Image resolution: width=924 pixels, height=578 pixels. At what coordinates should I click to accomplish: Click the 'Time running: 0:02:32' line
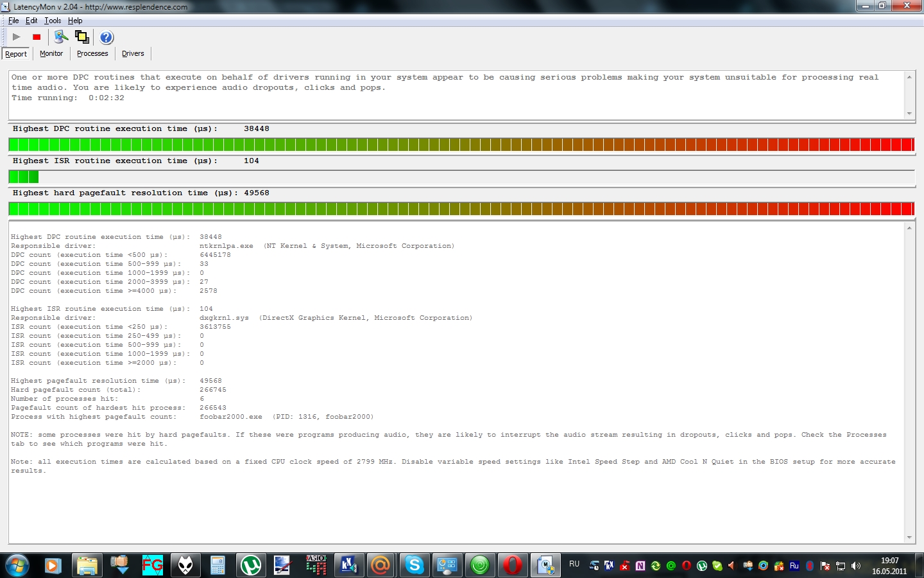point(68,98)
